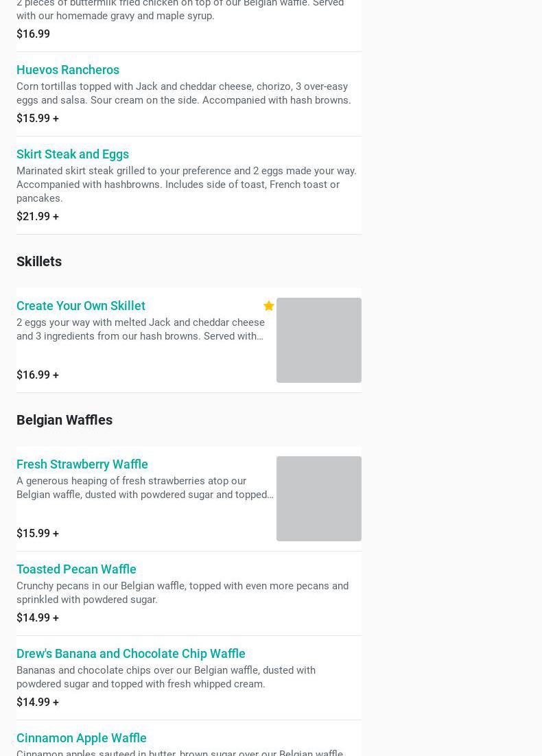Open the Fresh Strawberry Waffle item
The image size is (542, 756).
coord(82,464)
